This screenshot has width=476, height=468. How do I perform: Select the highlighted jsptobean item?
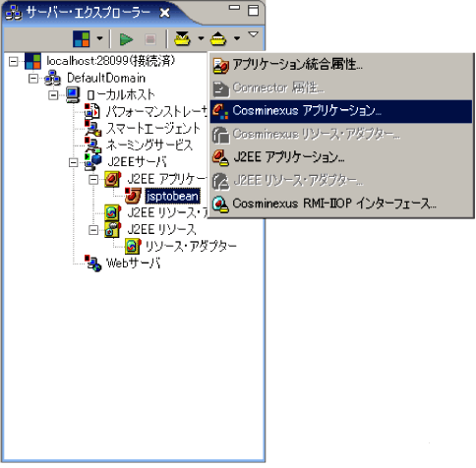point(172,196)
